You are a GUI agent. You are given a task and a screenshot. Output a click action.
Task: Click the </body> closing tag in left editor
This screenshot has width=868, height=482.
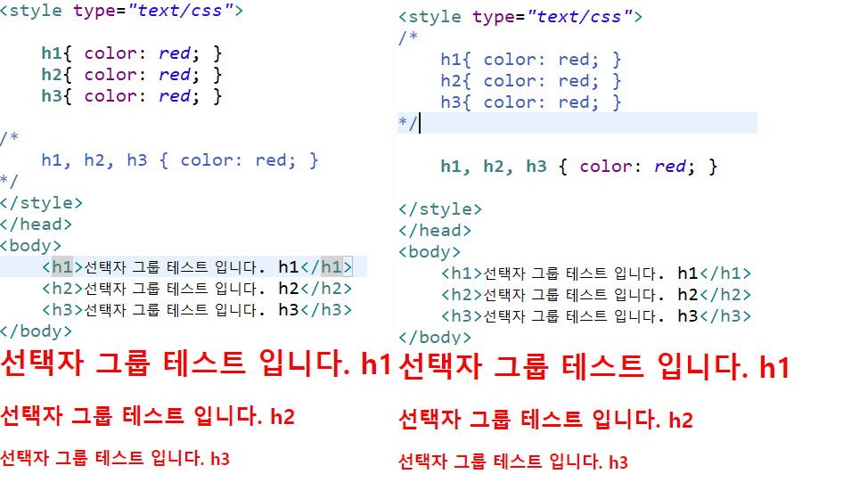pos(36,331)
